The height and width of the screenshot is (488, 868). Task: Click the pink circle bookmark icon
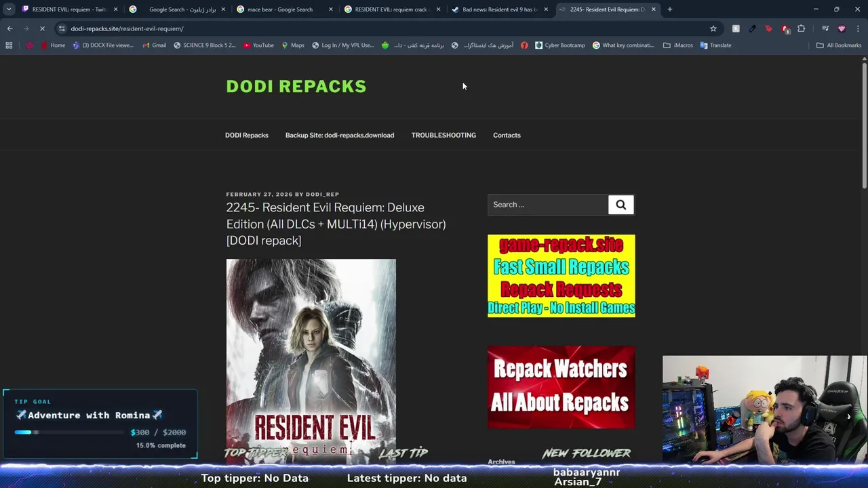(x=29, y=45)
